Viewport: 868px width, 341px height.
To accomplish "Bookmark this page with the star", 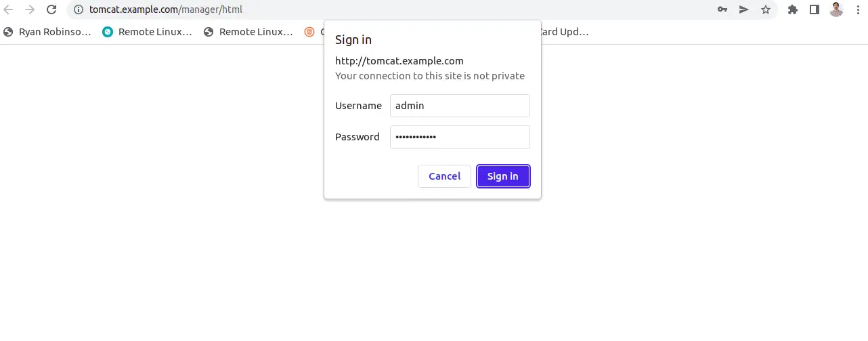I will click(x=766, y=10).
